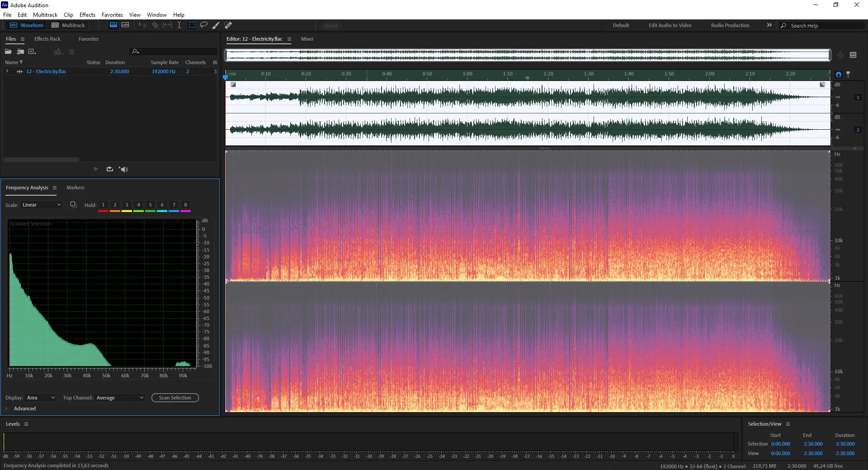Viewport: 868px width, 470px height.
Task: Switch to Multitrack view
Action: click(x=68, y=25)
